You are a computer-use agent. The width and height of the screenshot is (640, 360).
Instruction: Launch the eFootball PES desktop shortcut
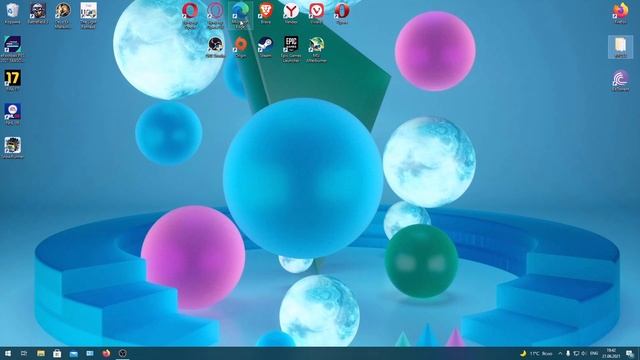pyautogui.click(x=13, y=49)
